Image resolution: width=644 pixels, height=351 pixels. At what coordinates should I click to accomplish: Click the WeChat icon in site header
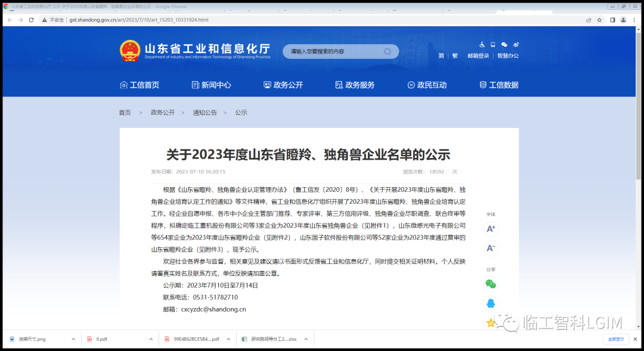504,45
